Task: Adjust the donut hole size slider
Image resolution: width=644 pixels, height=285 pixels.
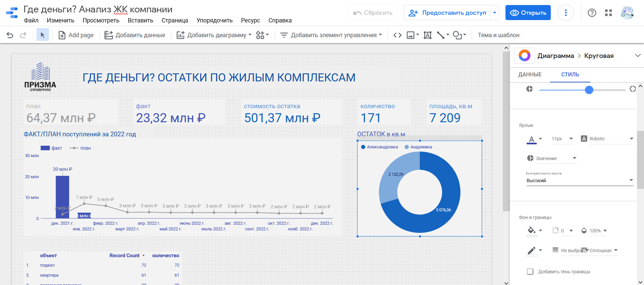Action: (x=589, y=90)
